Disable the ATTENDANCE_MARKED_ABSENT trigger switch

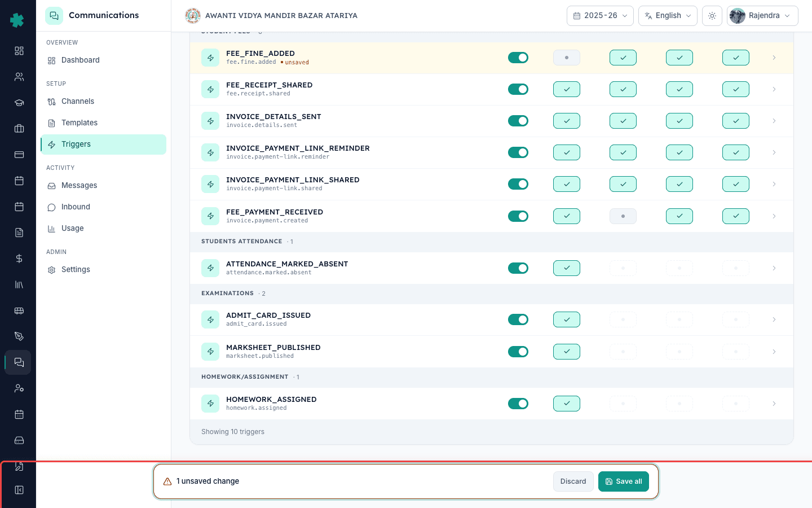point(518,268)
